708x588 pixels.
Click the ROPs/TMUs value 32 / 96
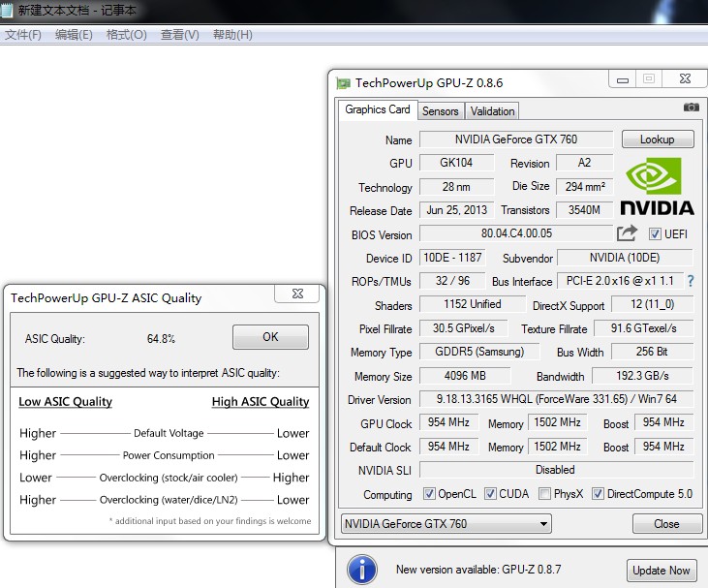pyautogui.click(x=452, y=281)
